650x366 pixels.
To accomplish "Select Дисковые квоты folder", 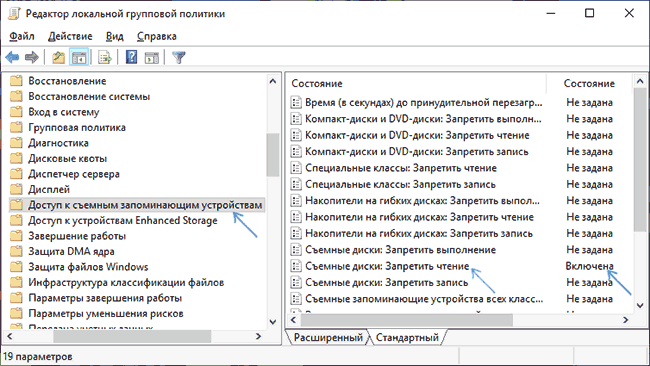I will 68,159.
